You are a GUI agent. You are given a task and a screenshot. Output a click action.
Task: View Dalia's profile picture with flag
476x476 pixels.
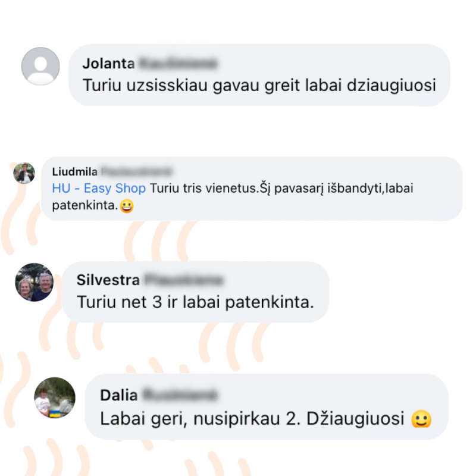click(x=55, y=397)
